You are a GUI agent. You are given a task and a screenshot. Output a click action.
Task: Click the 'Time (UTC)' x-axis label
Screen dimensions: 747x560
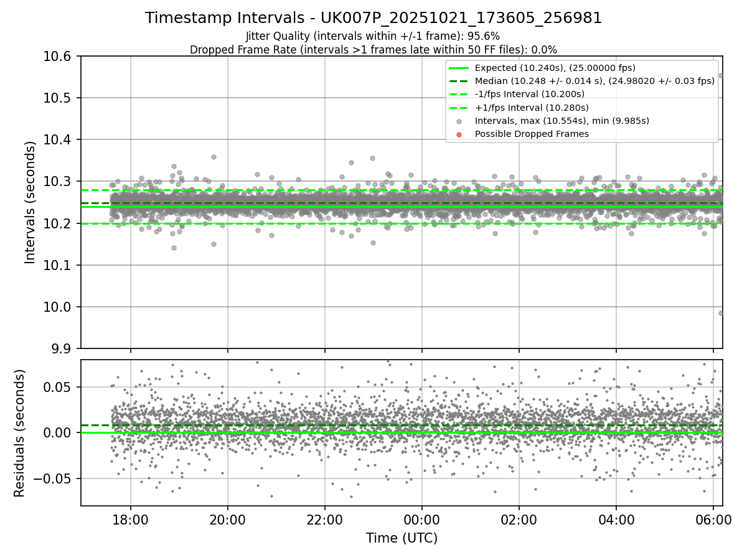[402, 538]
